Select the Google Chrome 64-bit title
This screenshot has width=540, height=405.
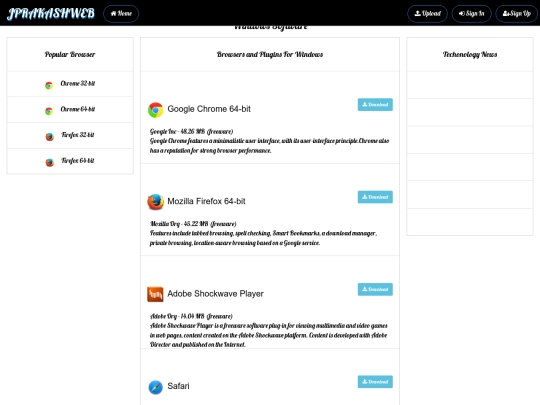tap(209, 109)
